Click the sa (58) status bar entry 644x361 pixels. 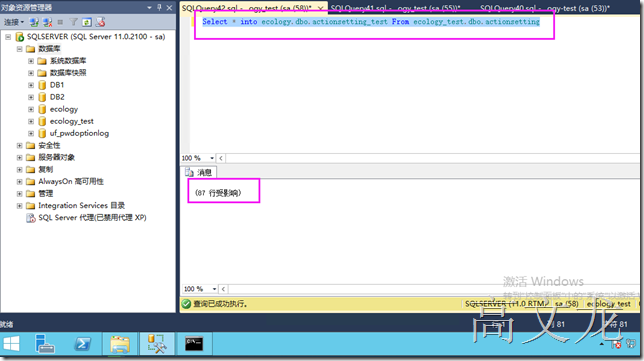(566, 304)
